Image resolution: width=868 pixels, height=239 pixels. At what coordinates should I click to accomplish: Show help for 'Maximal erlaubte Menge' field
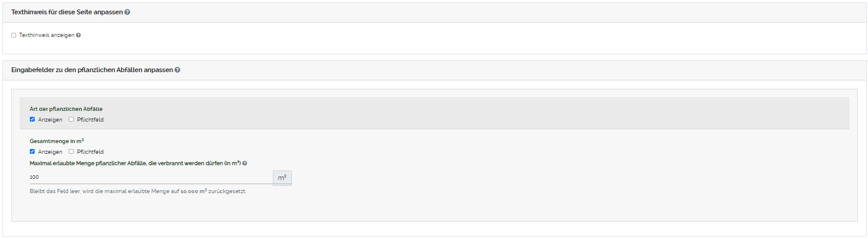tap(245, 163)
